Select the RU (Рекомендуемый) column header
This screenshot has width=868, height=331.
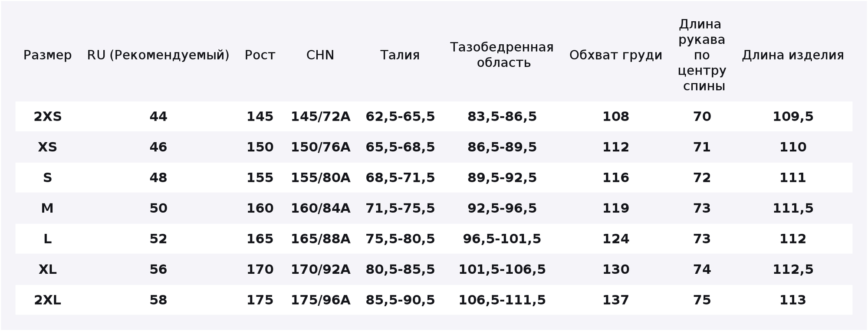[x=158, y=55]
